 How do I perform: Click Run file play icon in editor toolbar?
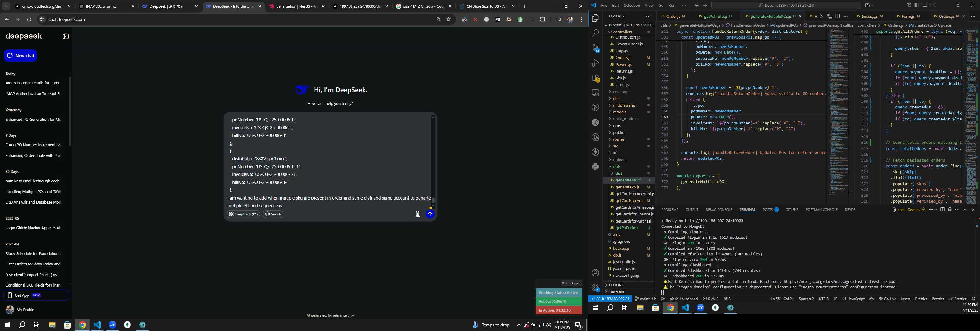821,16
